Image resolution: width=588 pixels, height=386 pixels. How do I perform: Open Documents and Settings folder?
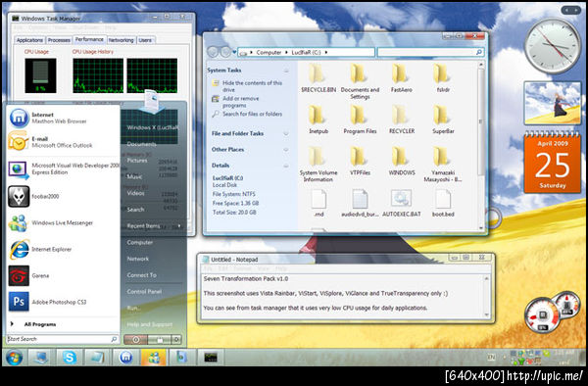[x=360, y=81]
